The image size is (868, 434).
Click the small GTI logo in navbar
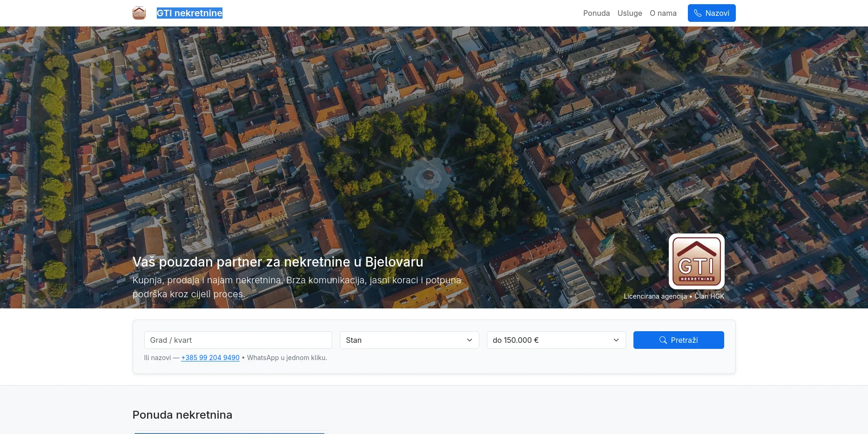pyautogui.click(x=139, y=13)
